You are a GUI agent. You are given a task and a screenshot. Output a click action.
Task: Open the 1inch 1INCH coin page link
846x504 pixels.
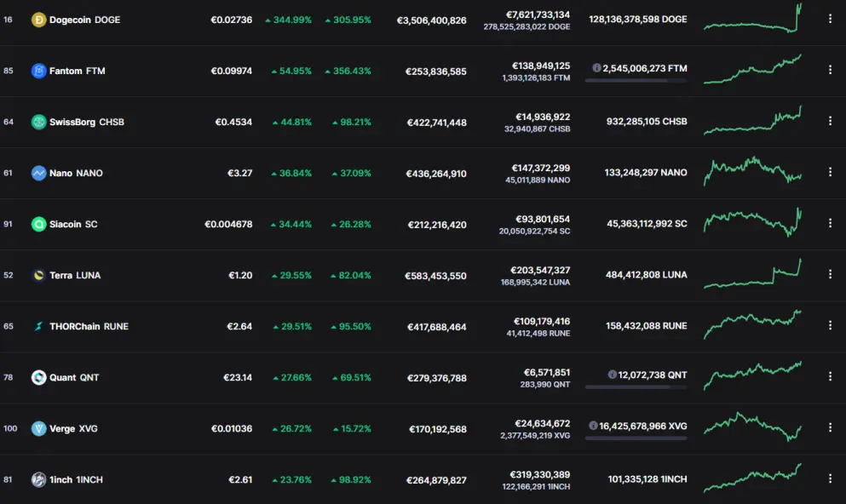pos(76,480)
